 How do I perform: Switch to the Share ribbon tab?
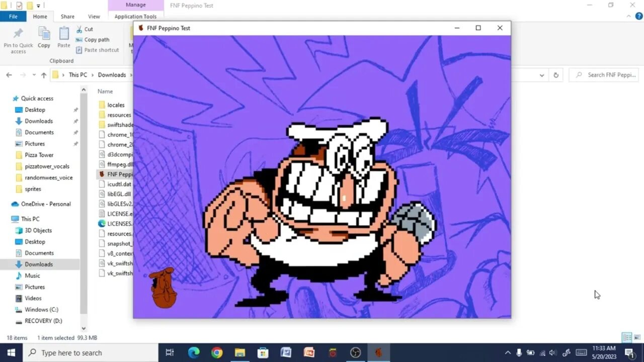(67, 17)
